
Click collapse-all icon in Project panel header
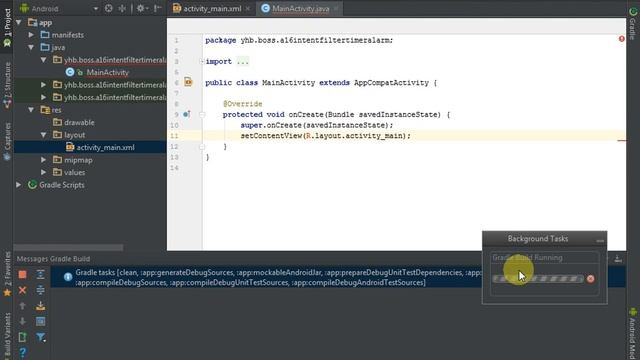(122, 8)
